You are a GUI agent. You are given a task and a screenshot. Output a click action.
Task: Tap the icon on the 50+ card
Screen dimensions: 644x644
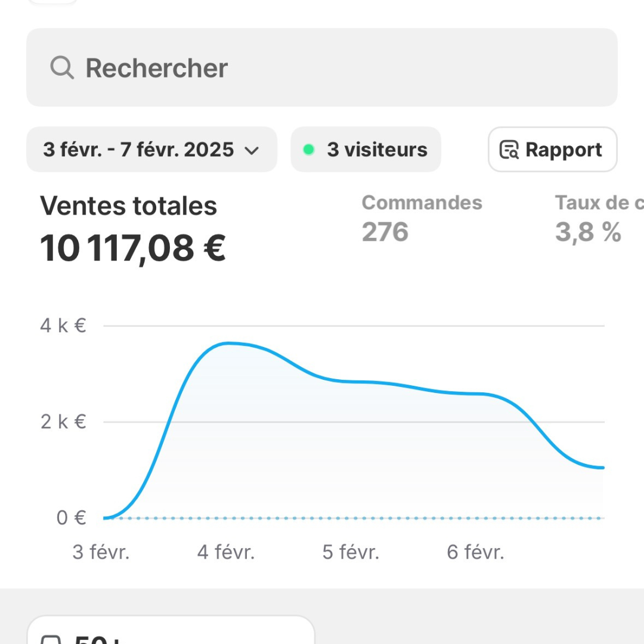point(51,639)
